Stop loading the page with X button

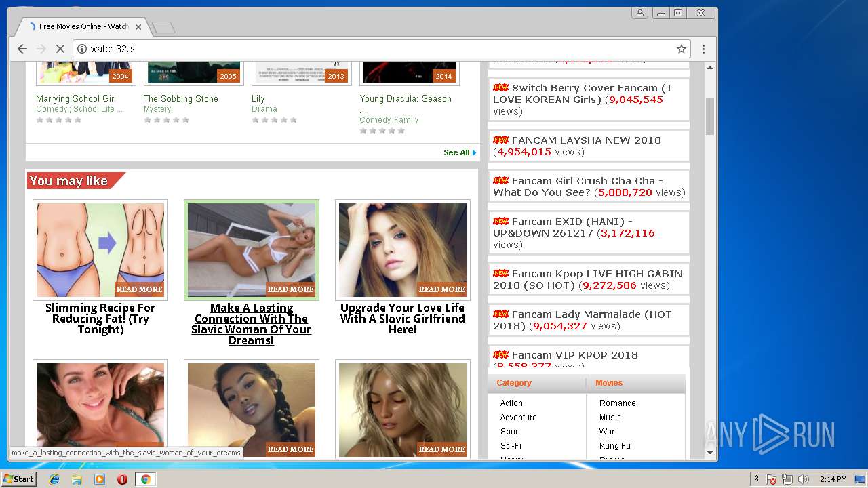pyautogui.click(x=60, y=49)
